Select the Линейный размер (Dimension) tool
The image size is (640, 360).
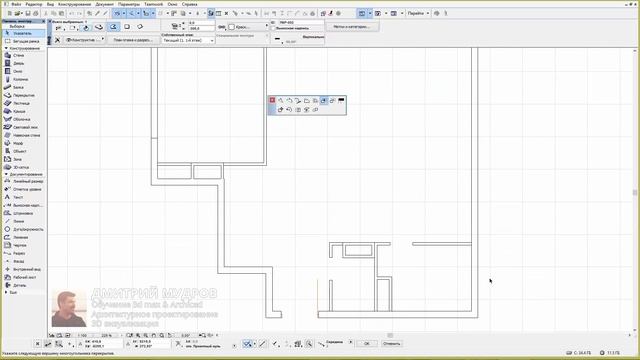23,181
